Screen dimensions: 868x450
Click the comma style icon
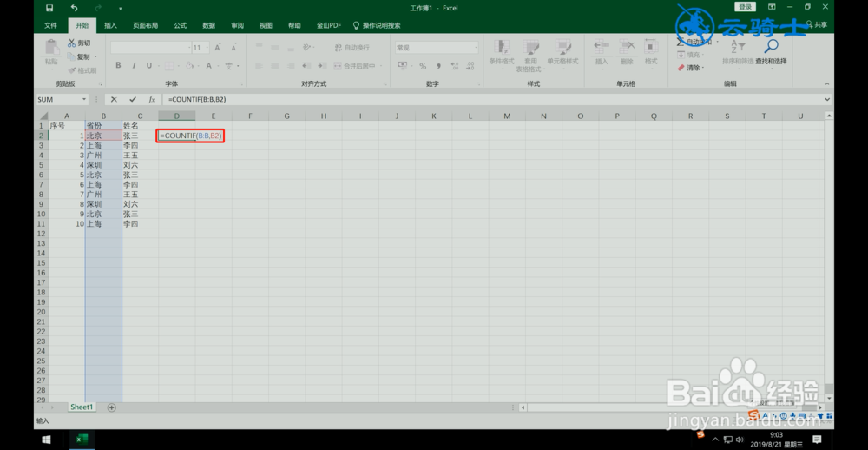(x=438, y=66)
